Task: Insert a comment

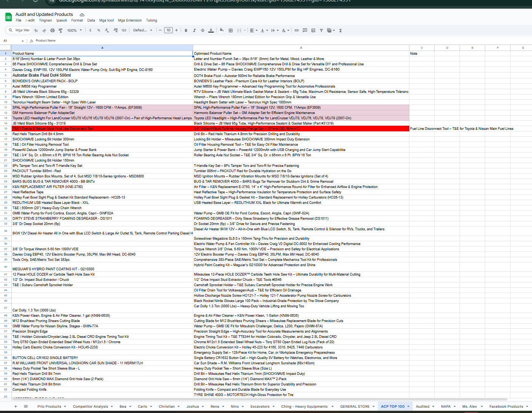Action: point(305,30)
